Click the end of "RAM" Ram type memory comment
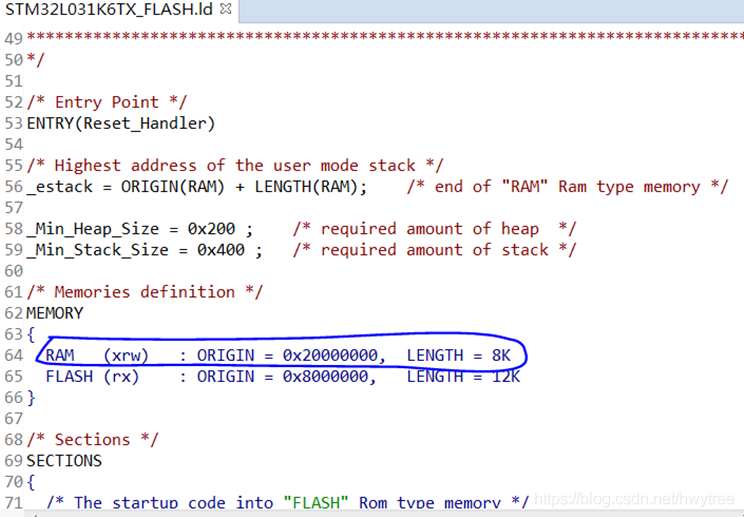Viewport: 744px width, 517px height. (x=567, y=186)
